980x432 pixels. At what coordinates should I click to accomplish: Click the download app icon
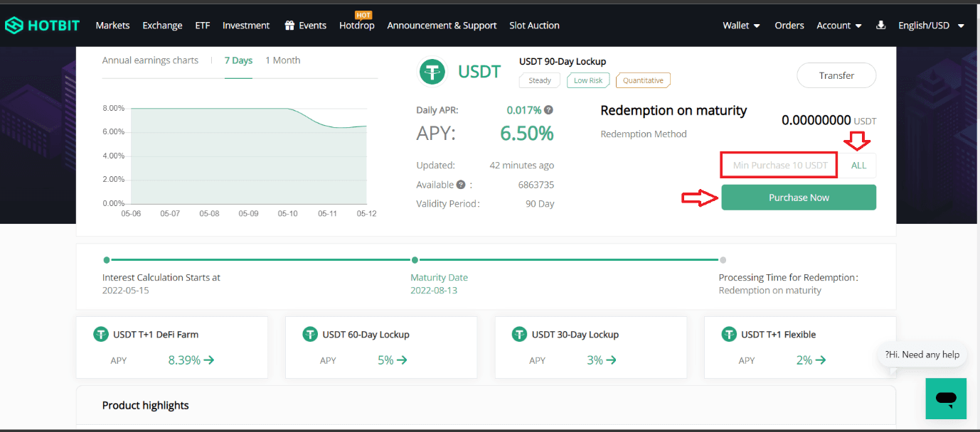pos(880,25)
